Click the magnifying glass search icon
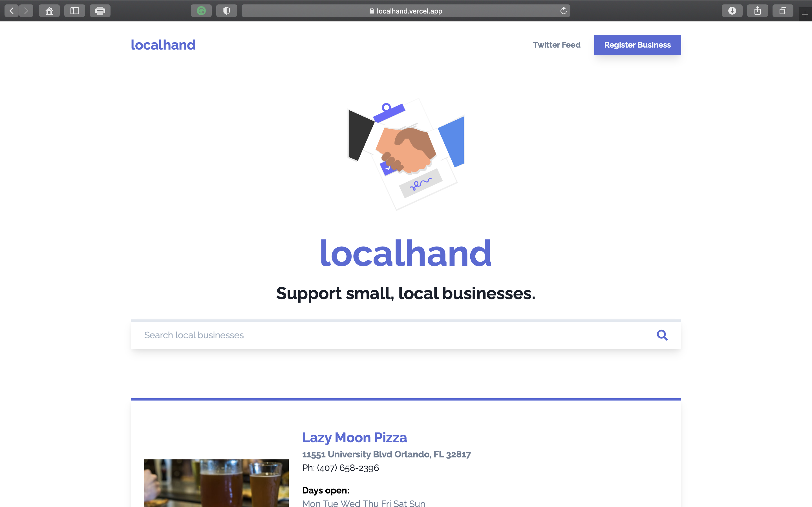812x507 pixels. 662,335
